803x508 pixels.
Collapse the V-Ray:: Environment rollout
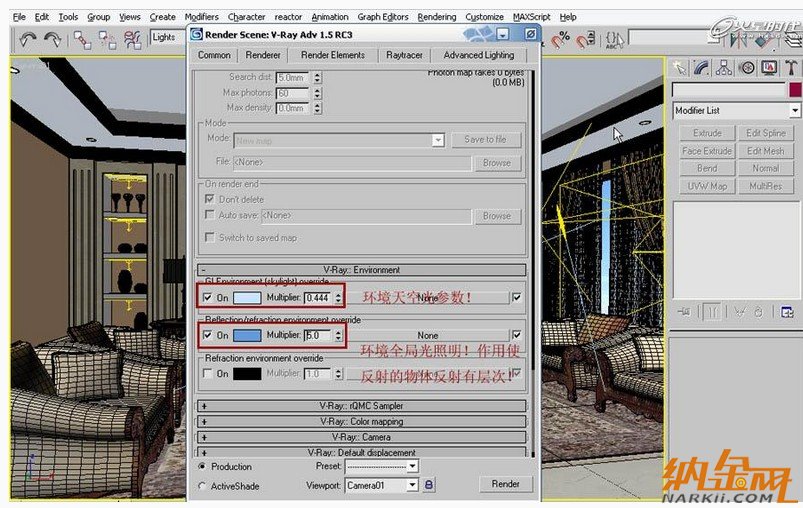tap(362, 270)
